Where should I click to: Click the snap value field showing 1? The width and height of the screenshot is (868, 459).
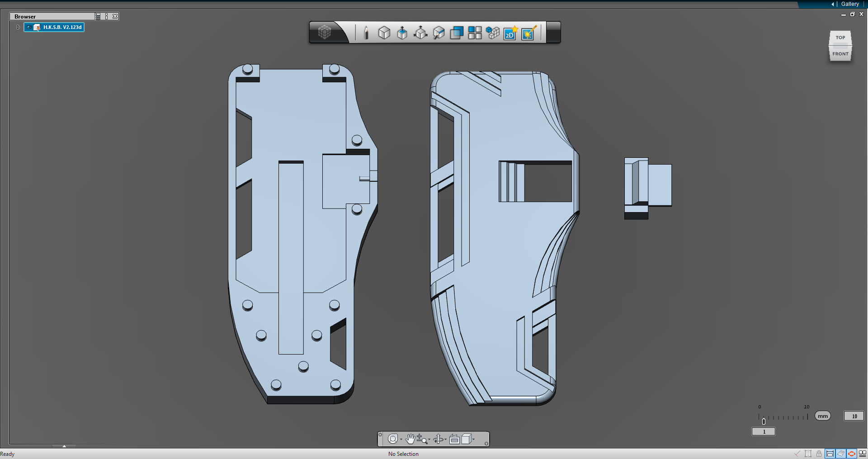(x=764, y=432)
